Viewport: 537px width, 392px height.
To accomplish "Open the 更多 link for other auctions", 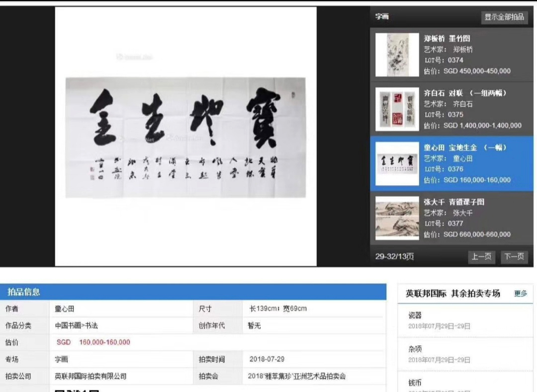I will [520, 294].
